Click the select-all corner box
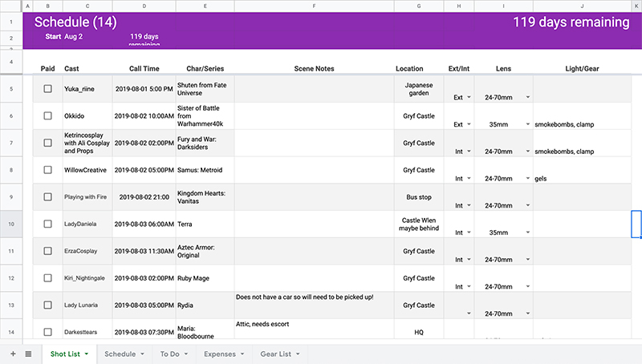 point(11,6)
